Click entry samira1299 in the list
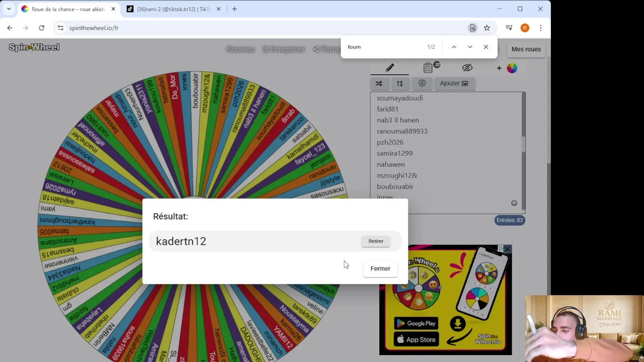 pos(394,153)
